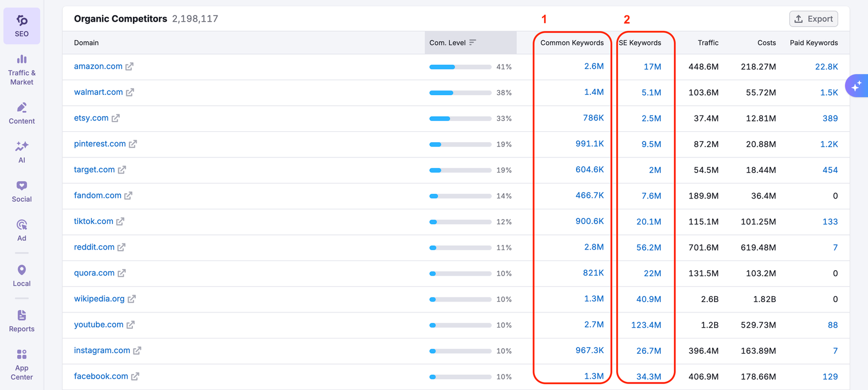Open reddit.com SE keywords 56.2M

(649, 247)
